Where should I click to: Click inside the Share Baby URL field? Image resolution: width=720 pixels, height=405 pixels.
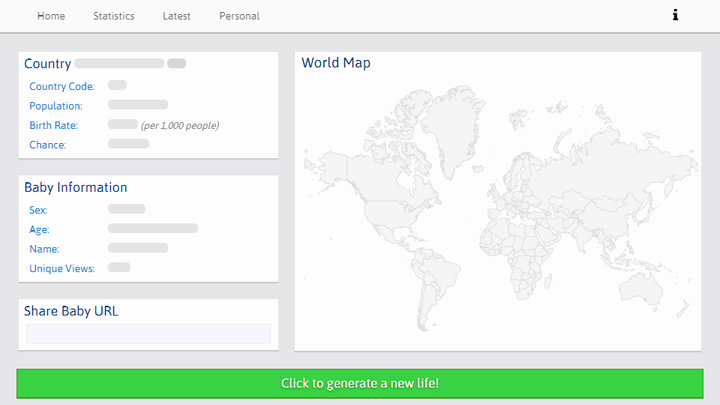coord(148,334)
